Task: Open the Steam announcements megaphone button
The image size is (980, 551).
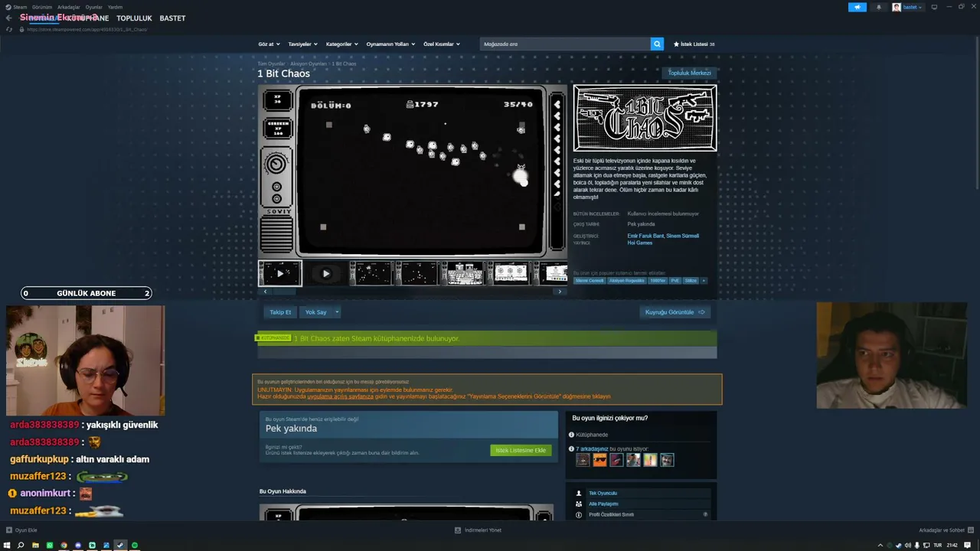Action: 857,7
